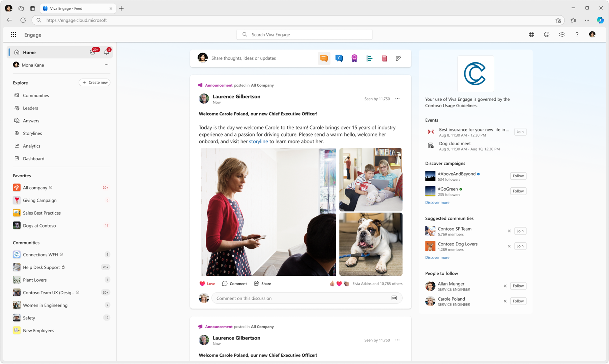The width and height of the screenshot is (609, 364).
Task: Open the notifications bell icon
Action: [x=107, y=52]
